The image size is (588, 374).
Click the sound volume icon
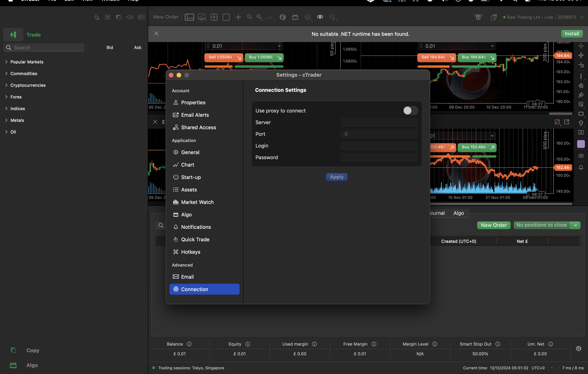click(130, 17)
